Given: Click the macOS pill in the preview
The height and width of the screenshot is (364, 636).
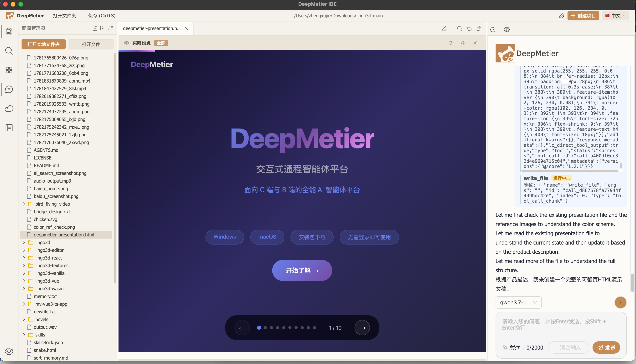Looking at the screenshot, I should click(x=267, y=237).
